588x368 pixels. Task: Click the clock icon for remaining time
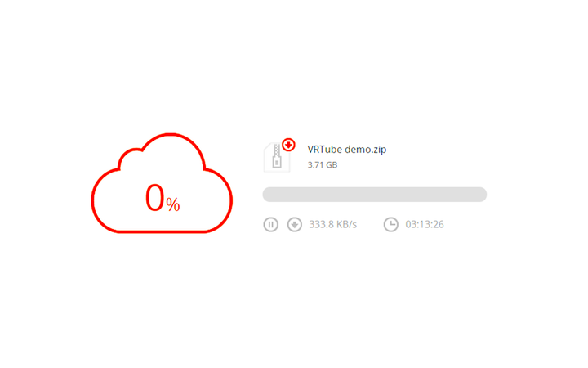click(x=390, y=225)
